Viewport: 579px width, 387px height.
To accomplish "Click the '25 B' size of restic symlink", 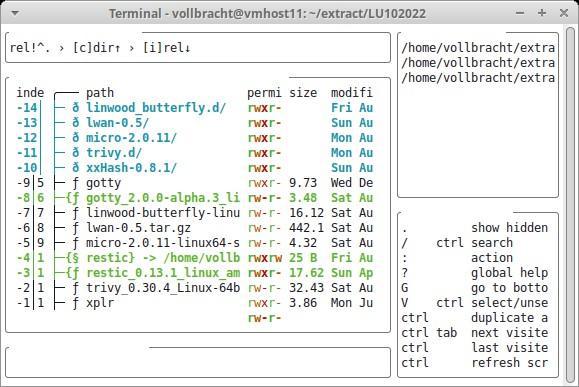I will click(303, 258).
